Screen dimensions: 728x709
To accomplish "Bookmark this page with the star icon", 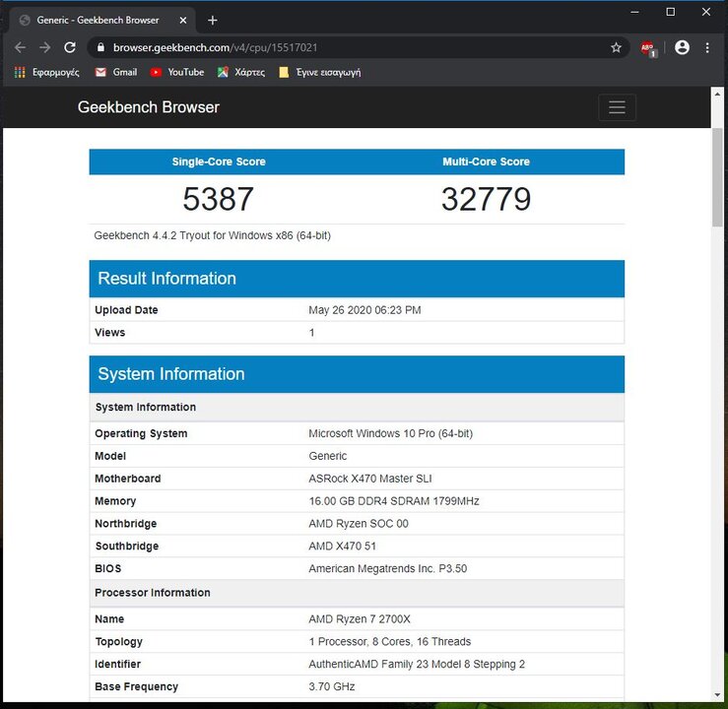I will tap(616, 47).
